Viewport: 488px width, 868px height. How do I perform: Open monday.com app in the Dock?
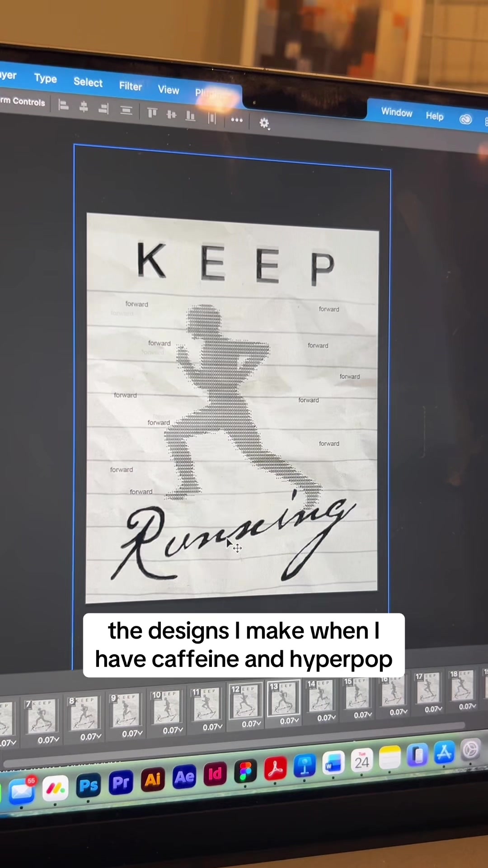(x=55, y=788)
